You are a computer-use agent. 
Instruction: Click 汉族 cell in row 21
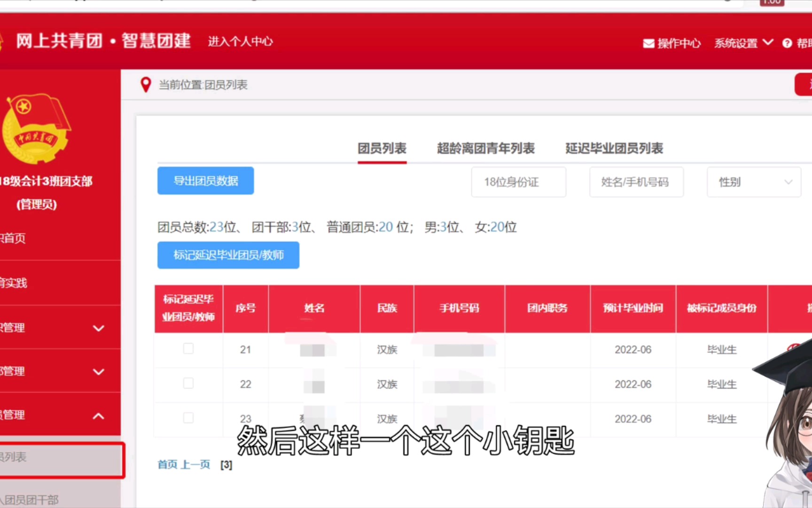point(387,350)
